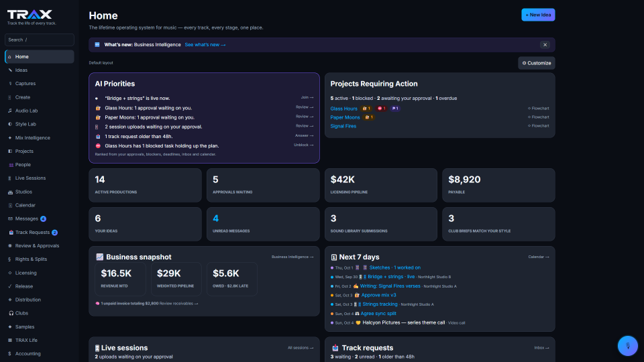The width and height of the screenshot is (644, 362).
Task: Open the Glass Hours project link
Action: (x=343, y=109)
